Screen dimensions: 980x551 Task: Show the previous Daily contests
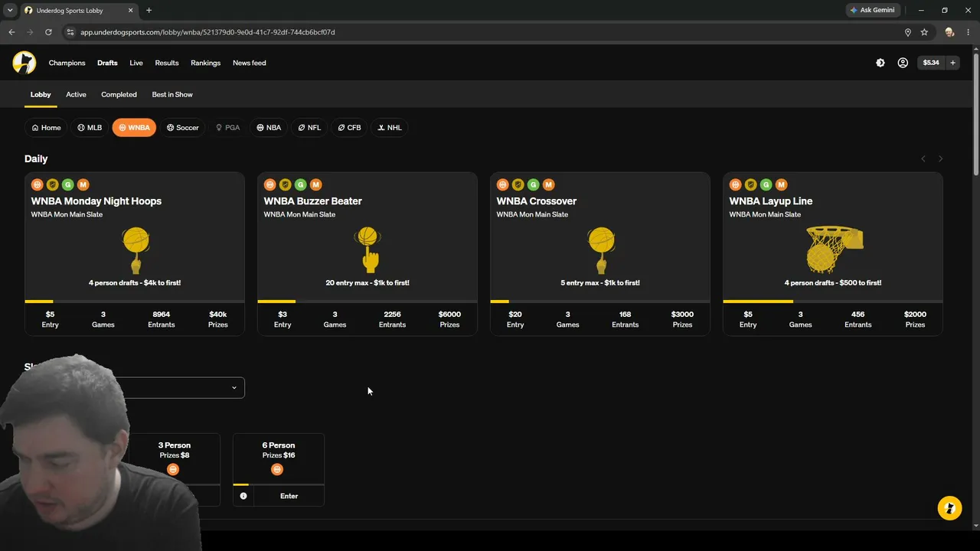coord(923,158)
